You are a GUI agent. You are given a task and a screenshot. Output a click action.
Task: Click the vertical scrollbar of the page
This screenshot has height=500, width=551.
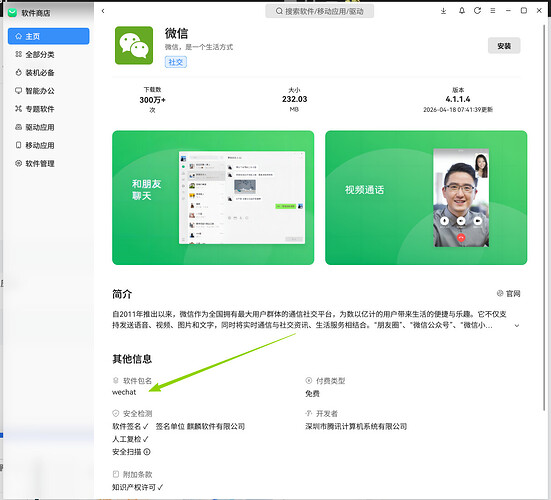pos(545,218)
